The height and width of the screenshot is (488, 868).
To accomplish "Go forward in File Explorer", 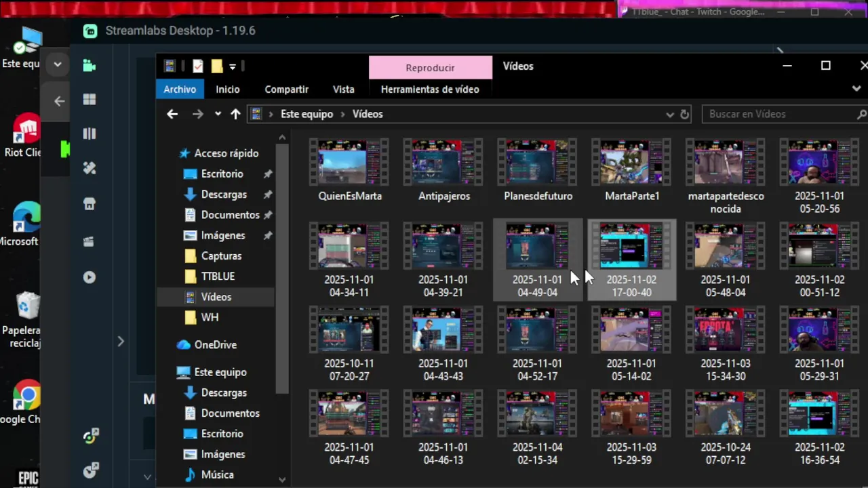I will pyautogui.click(x=197, y=114).
